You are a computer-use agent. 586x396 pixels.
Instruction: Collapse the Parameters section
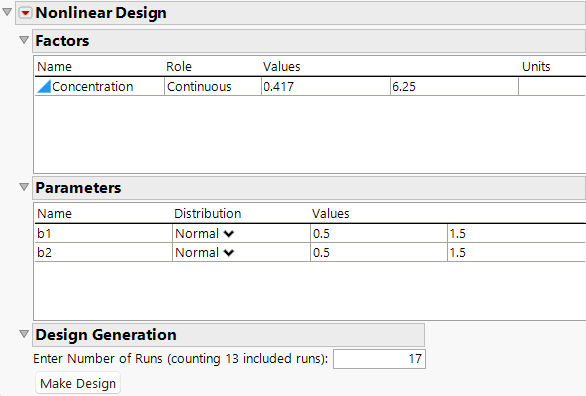(24, 187)
